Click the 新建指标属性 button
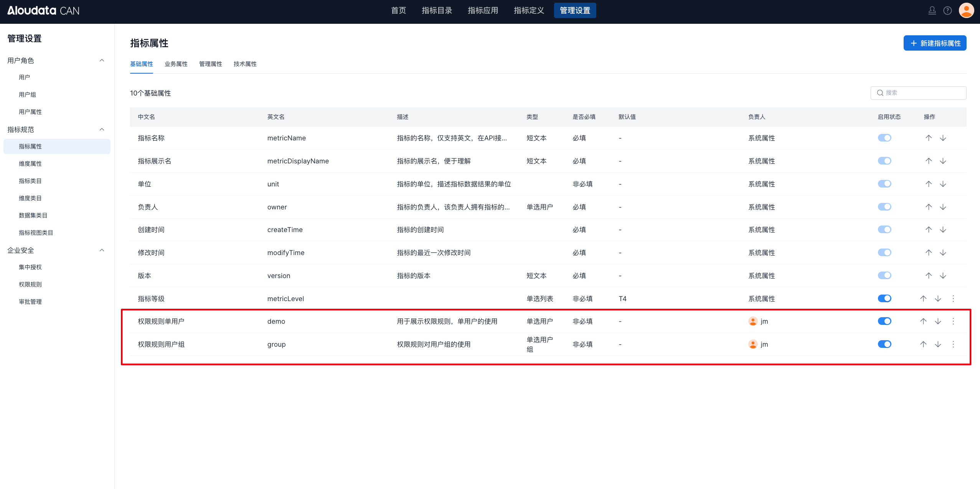 pos(935,43)
